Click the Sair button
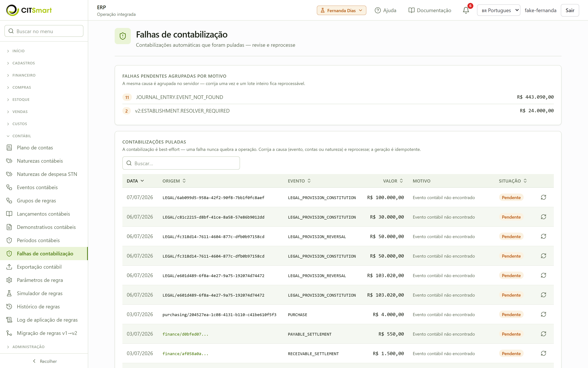 570,10
